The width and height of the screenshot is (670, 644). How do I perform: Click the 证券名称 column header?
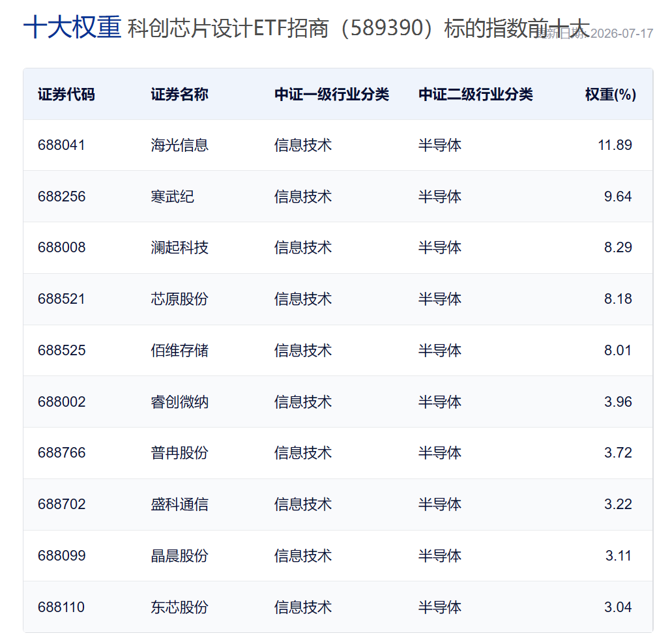(179, 94)
